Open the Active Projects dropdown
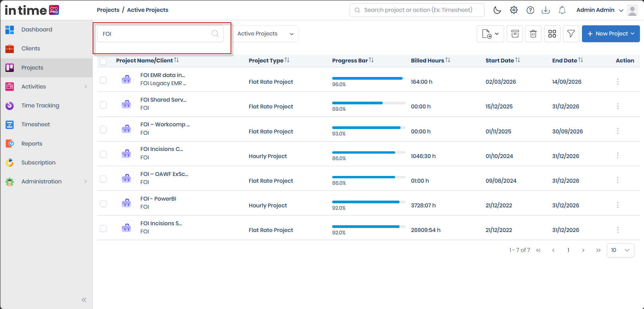This screenshot has height=309, width=644. point(265,34)
